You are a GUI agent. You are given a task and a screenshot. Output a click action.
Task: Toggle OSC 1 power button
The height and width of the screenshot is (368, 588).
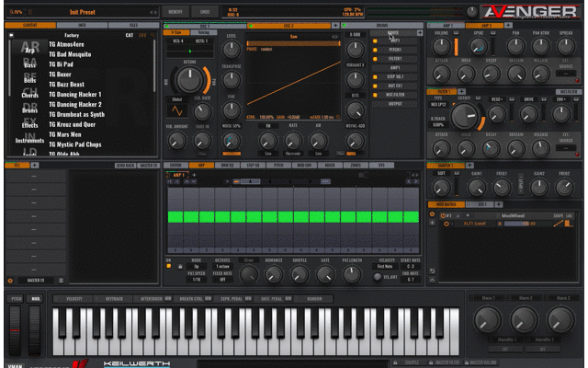tap(167, 26)
